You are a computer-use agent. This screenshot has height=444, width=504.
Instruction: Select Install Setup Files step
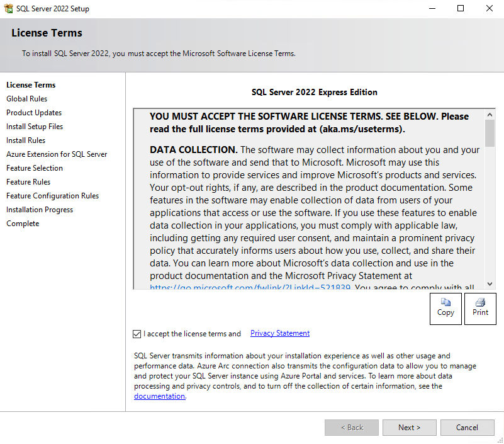[x=35, y=127]
